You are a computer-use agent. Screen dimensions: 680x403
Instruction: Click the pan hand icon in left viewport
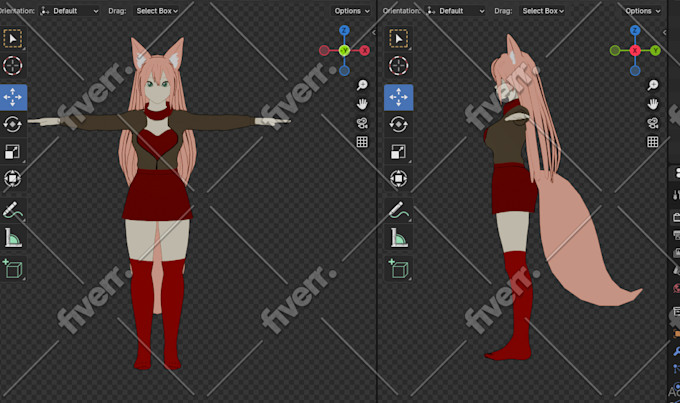362,104
